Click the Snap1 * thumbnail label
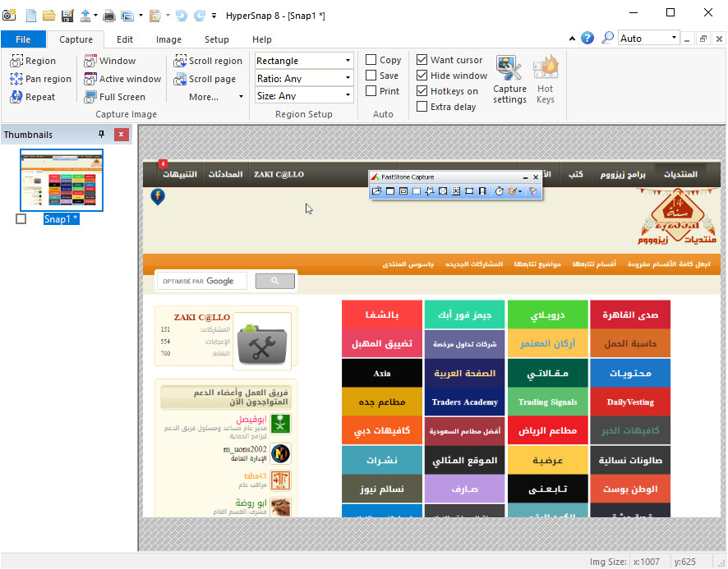728x569 pixels. coord(62,219)
